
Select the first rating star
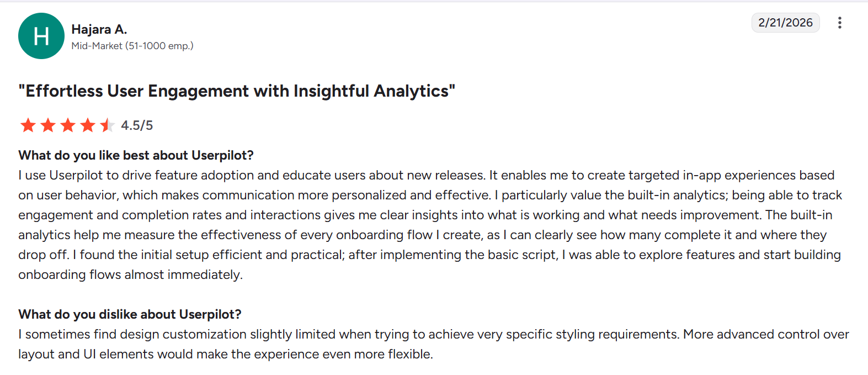(x=28, y=125)
